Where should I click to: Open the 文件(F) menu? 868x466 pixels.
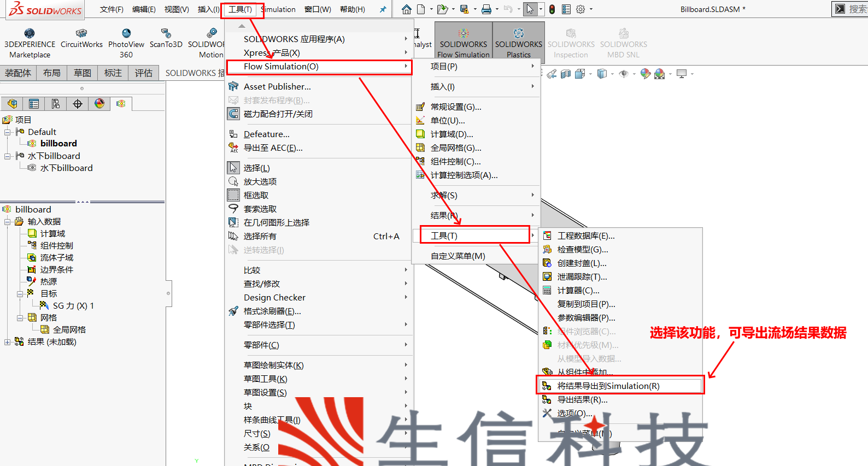tap(112, 9)
